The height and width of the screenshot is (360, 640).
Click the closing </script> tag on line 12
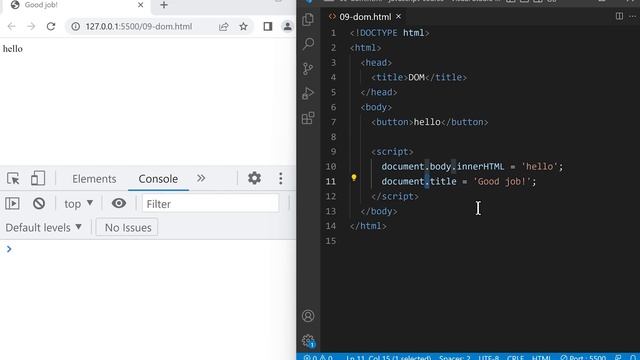click(x=395, y=196)
